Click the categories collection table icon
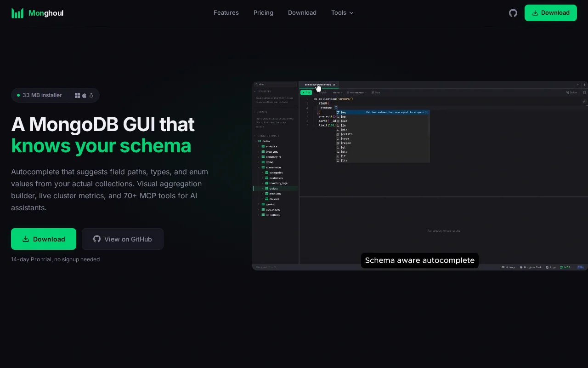The image size is (588, 368). pyautogui.click(x=266, y=172)
